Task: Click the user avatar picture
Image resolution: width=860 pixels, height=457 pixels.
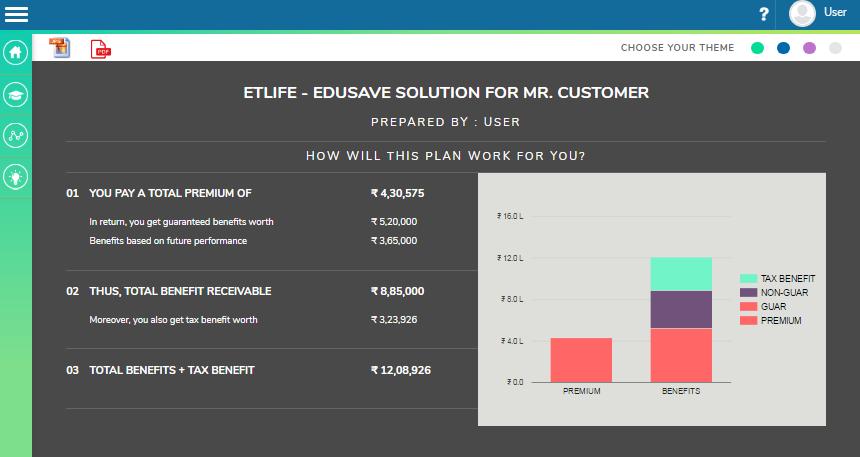Action: pyautogui.click(x=802, y=14)
